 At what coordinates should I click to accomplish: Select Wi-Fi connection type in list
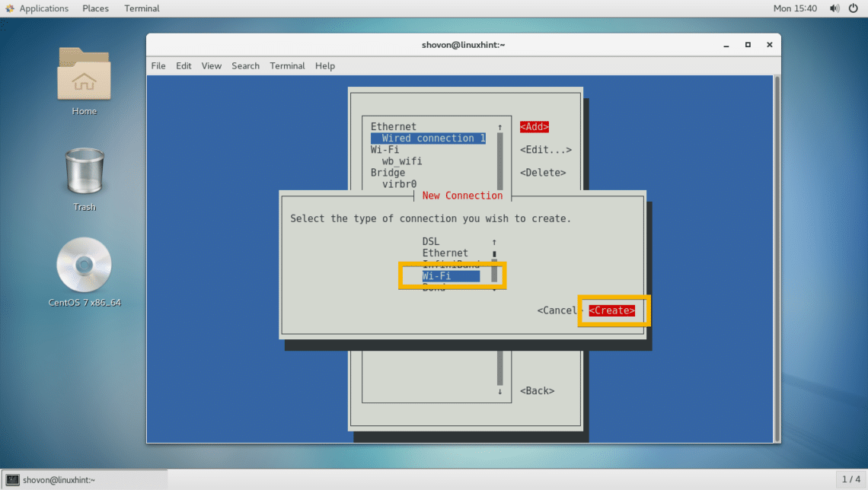click(x=451, y=276)
